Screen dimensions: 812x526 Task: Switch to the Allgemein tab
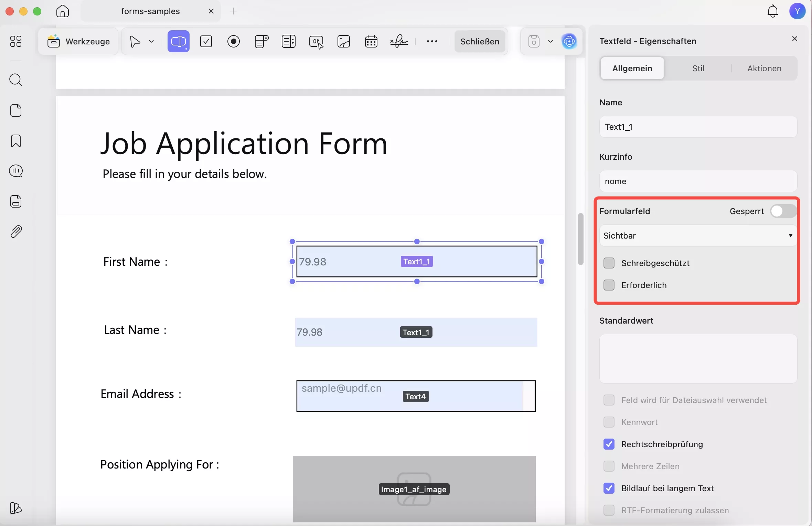[632, 68]
